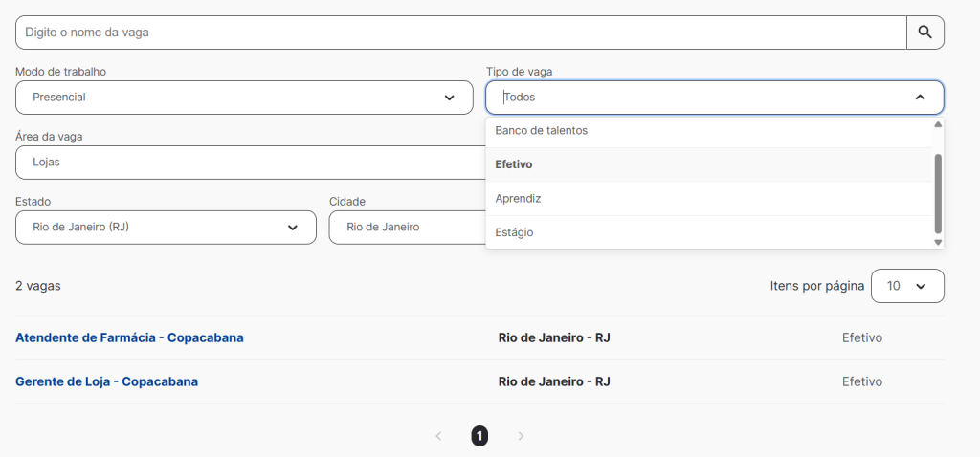Image resolution: width=980 pixels, height=457 pixels.
Task: Open Gerente de Loja - Copacabana job
Action: click(107, 381)
